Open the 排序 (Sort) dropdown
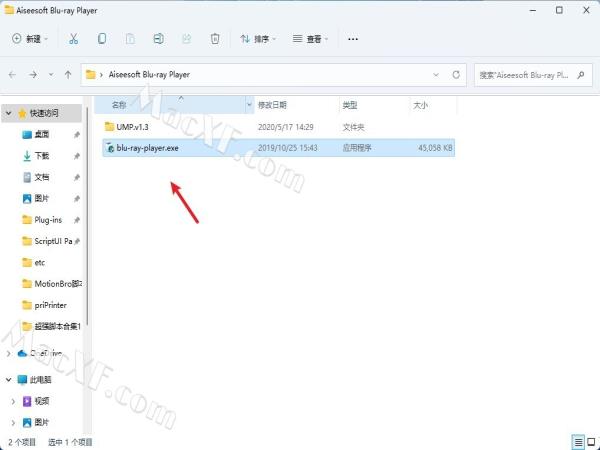The image size is (600, 450). tap(258, 39)
